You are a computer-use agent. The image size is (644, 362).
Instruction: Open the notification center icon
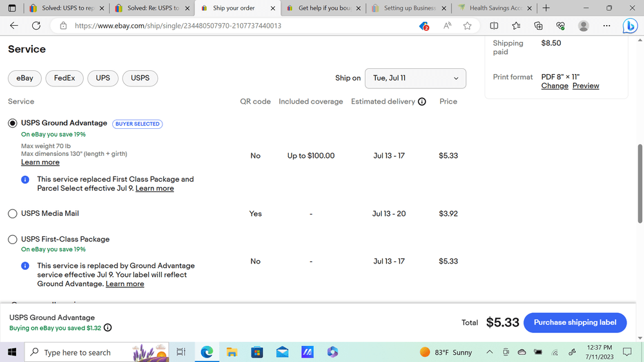click(x=627, y=352)
